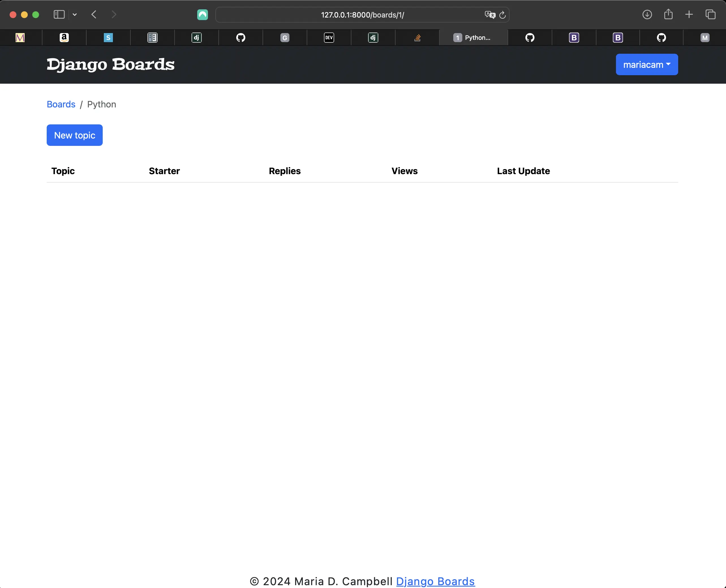Click the green extension icon near address bar
The image size is (726, 588).
coord(202,15)
